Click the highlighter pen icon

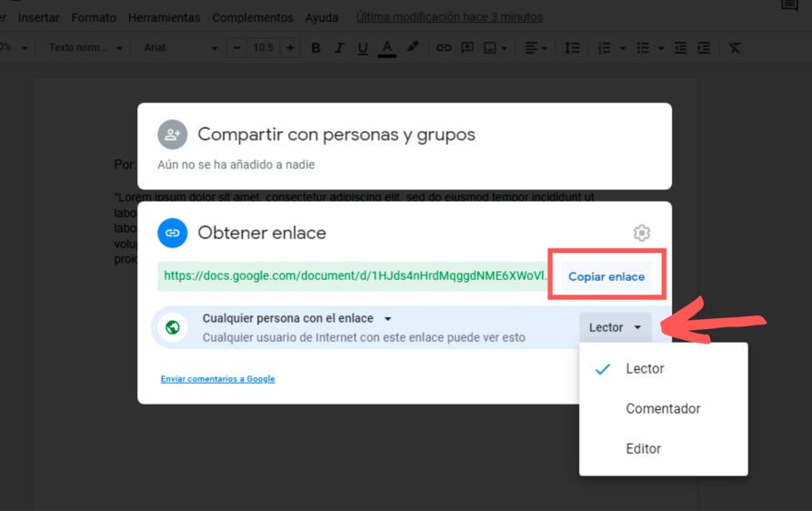coord(413,48)
